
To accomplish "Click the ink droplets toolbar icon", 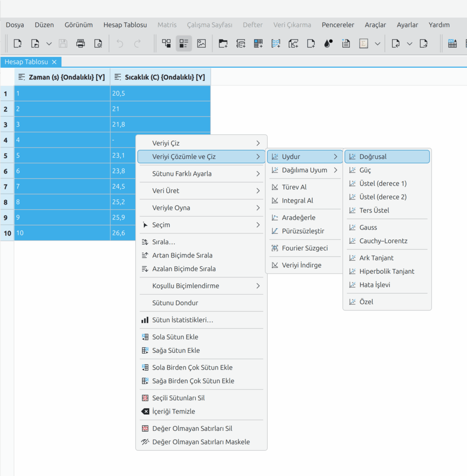I will click(329, 43).
